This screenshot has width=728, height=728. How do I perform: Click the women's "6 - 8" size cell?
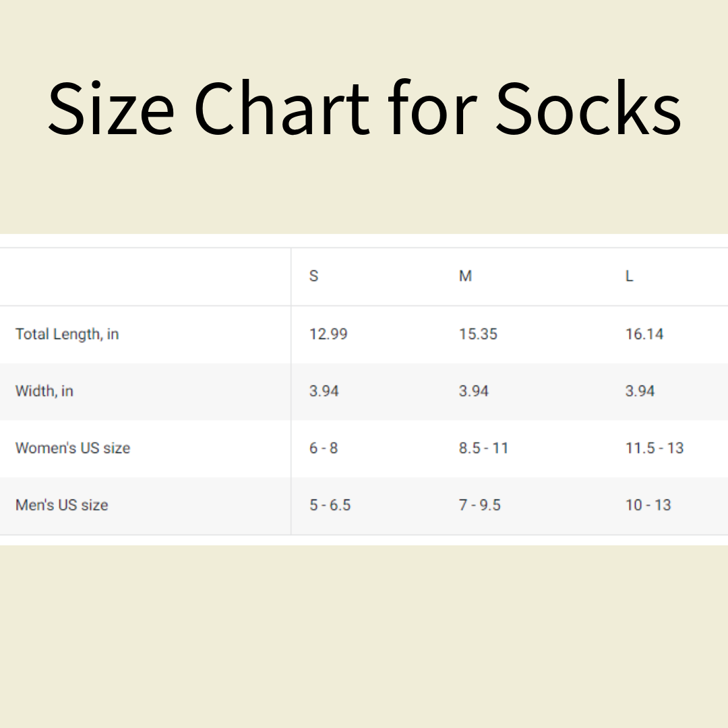[x=324, y=448]
